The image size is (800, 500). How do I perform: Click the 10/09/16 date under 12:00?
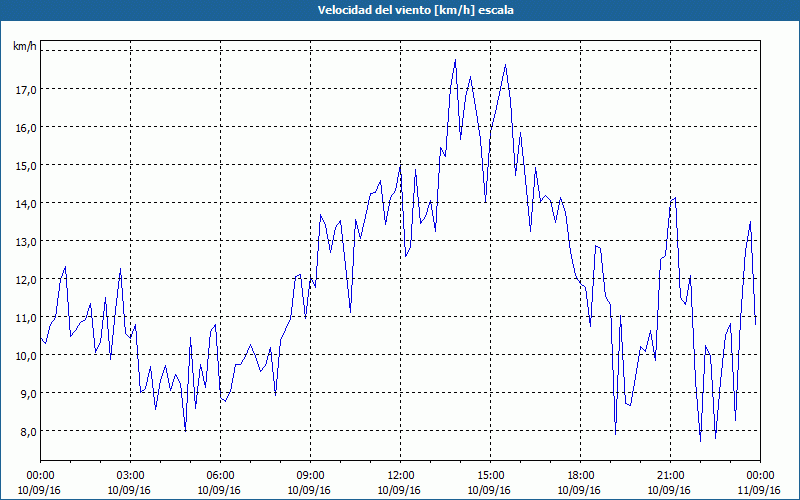pyautogui.click(x=399, y=490)
